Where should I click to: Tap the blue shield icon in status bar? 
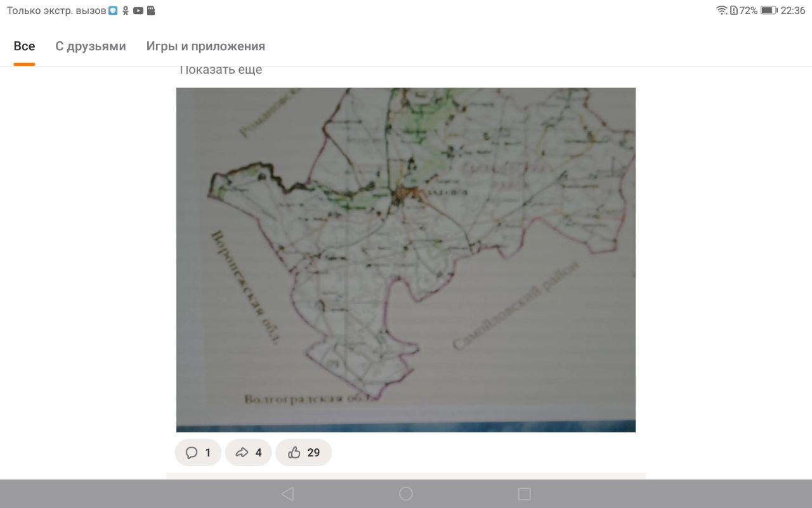[x=113, y=11]
